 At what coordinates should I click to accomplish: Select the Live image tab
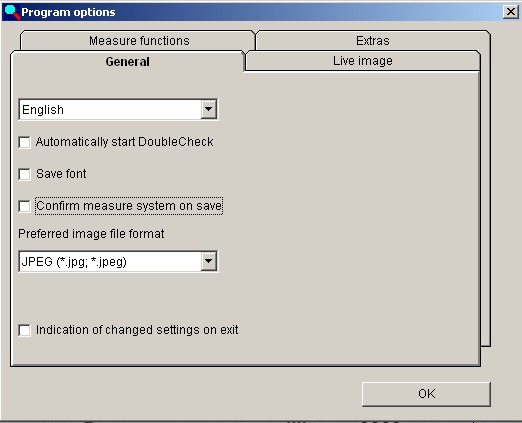(363, 61)
